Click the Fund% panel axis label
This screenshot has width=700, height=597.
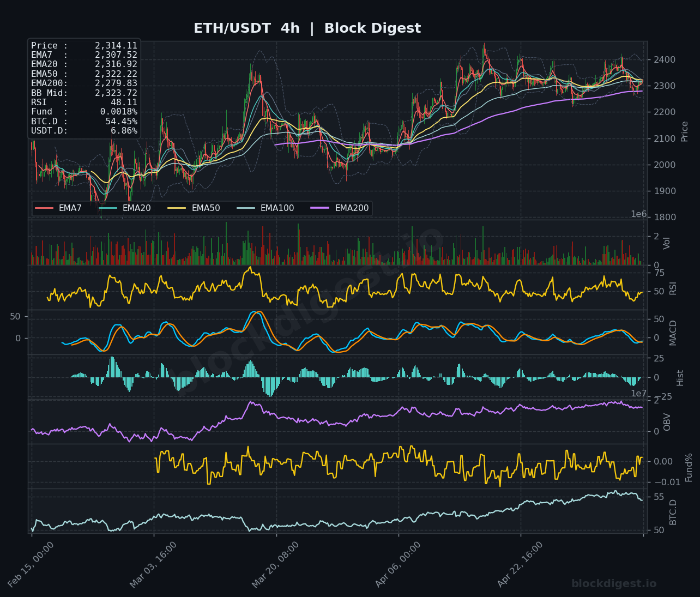click(689, 467)
